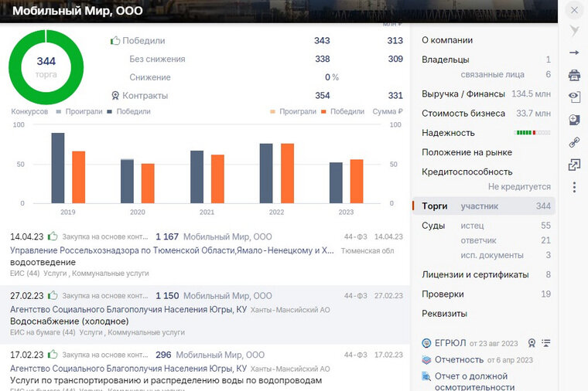This screenshot has width=588, height=391.
Task: Show связанные лица list
Action: 492,74
